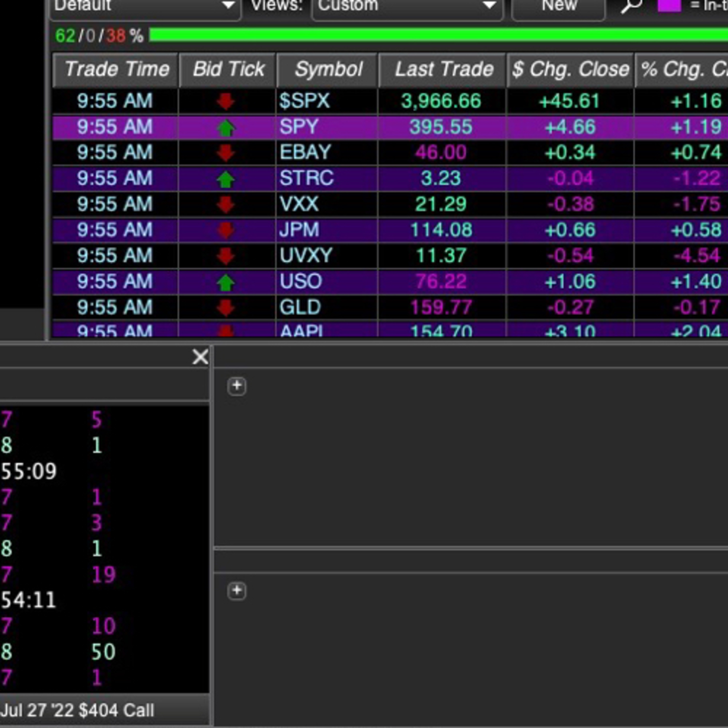Select the UVXY symbol cell
This screenshot has width=728, height=728.
pos(327,256)
